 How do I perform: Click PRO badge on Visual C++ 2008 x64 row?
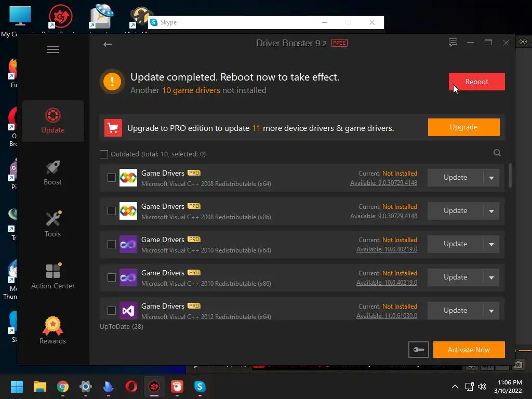(194, 173)
